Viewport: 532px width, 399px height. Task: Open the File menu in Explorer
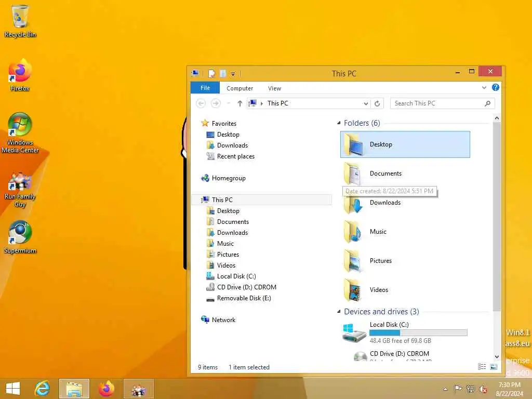click(x=205, y=88)
